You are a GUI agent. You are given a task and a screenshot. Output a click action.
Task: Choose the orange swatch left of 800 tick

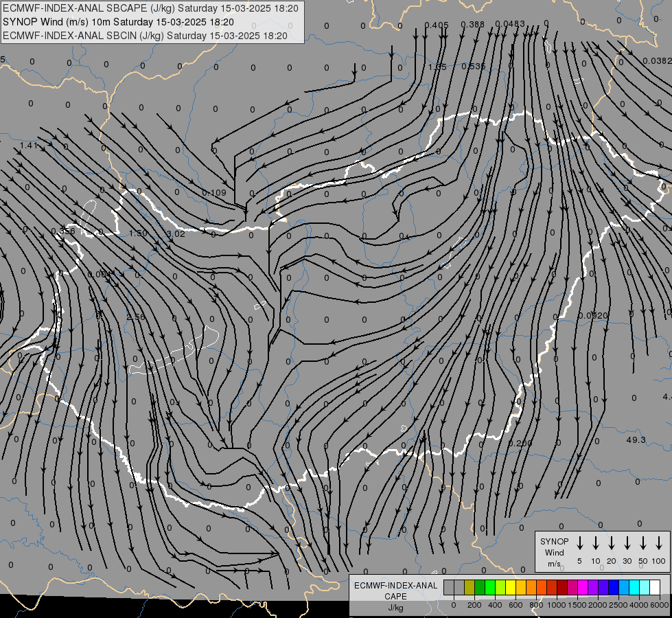[531, 587]
